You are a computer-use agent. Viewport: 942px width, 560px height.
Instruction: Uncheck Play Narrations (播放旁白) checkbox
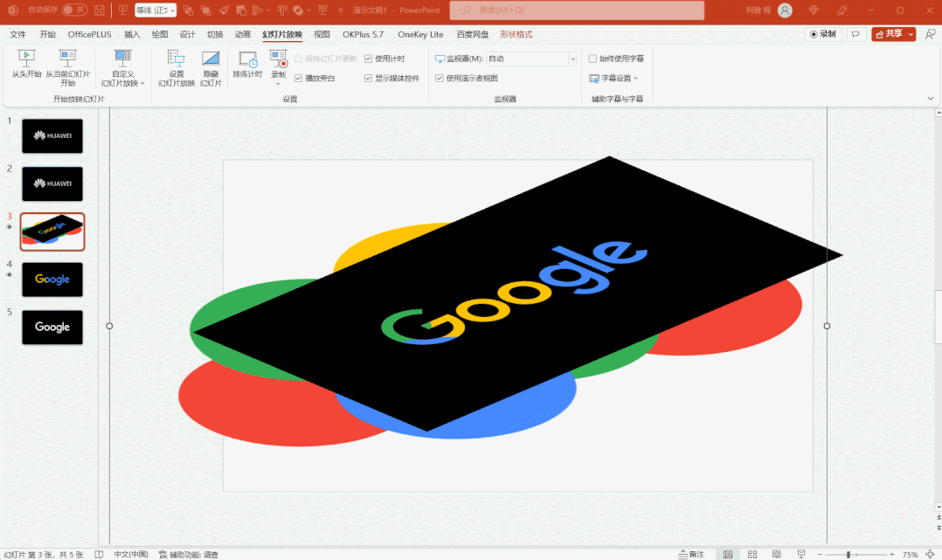[298, 78]
